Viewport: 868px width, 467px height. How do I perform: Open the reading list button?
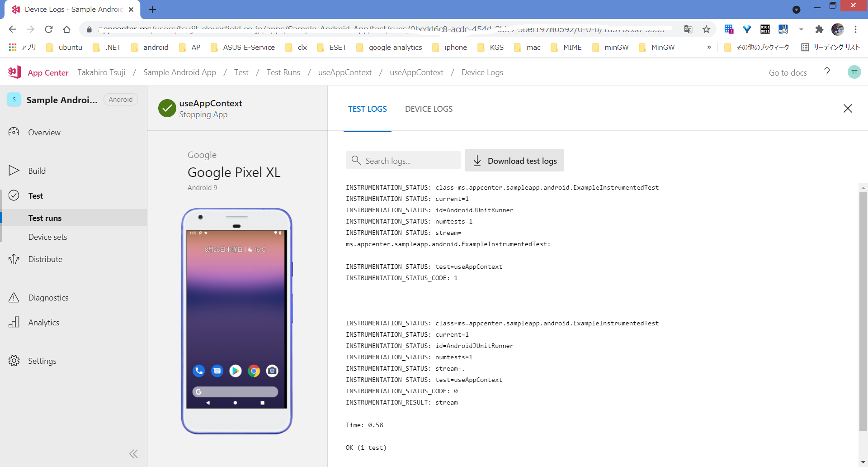(x=830, y=47)
